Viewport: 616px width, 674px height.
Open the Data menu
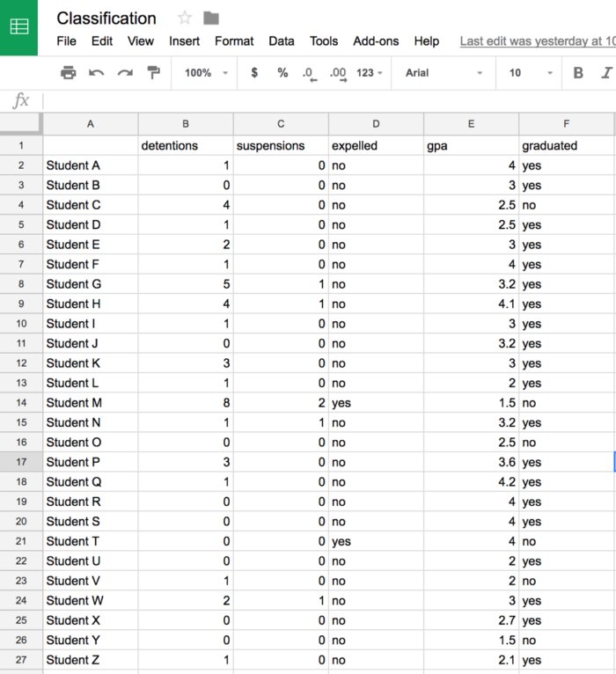pyautogui.click(x=282, y=41)
